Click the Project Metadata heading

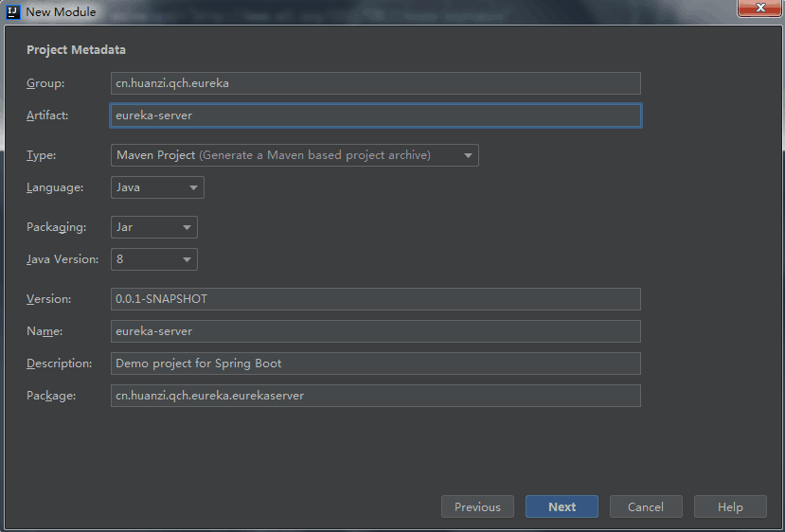(76, 50)
